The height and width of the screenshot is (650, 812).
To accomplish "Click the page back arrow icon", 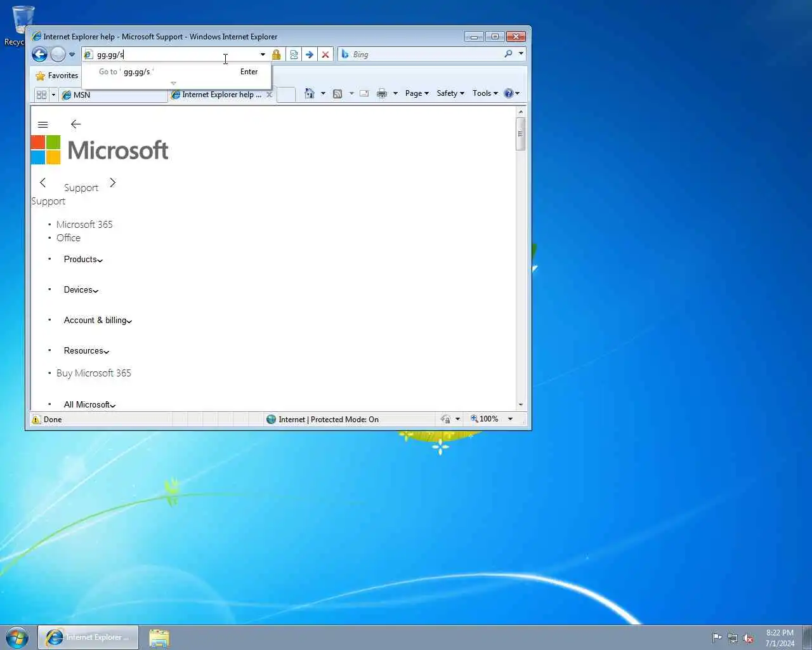I will tap(75, 124).
